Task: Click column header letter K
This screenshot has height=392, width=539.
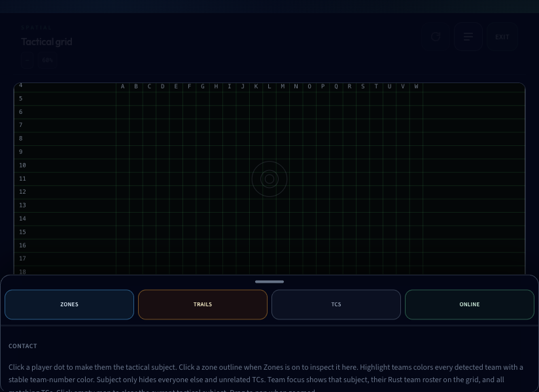Action: 256,86
